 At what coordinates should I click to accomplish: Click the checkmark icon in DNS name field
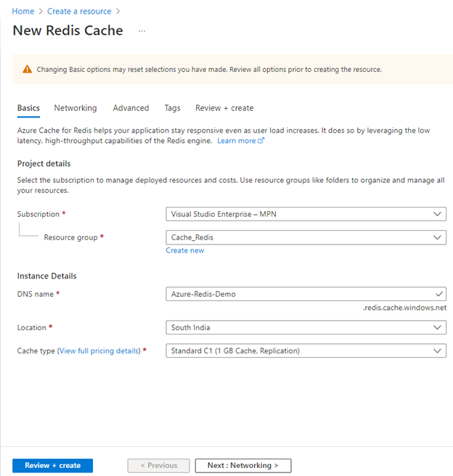point(437,294)
